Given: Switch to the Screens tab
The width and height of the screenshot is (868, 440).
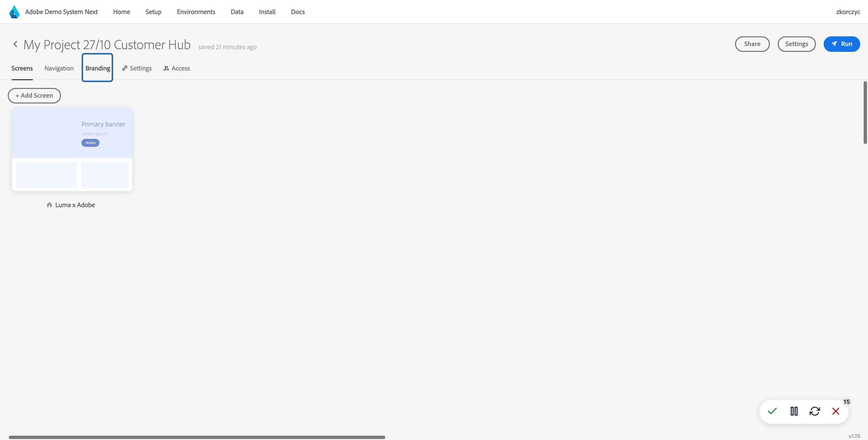Looking at the screenshot, I should 22,68.
